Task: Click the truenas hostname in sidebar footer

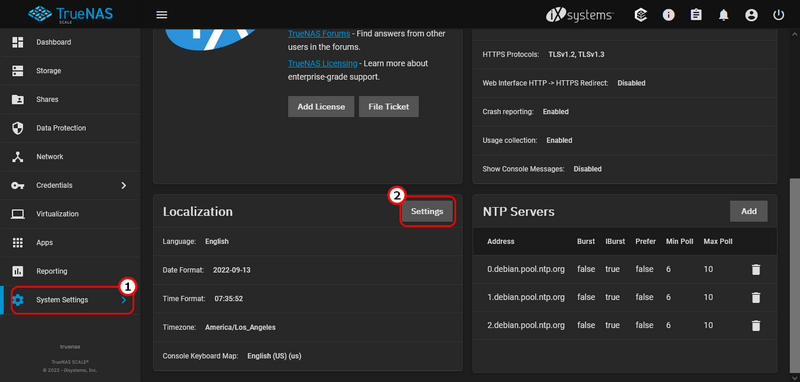Action: [70, 347]
